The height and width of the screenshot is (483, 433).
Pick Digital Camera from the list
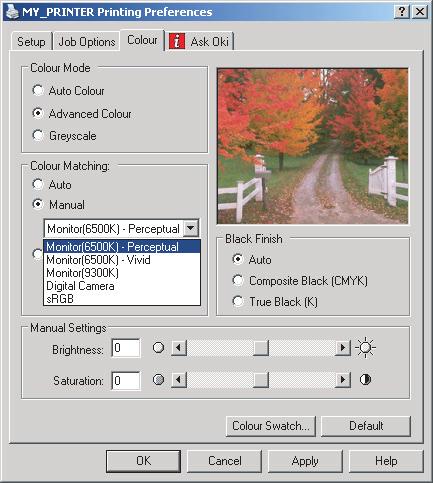tap(122, 286)
